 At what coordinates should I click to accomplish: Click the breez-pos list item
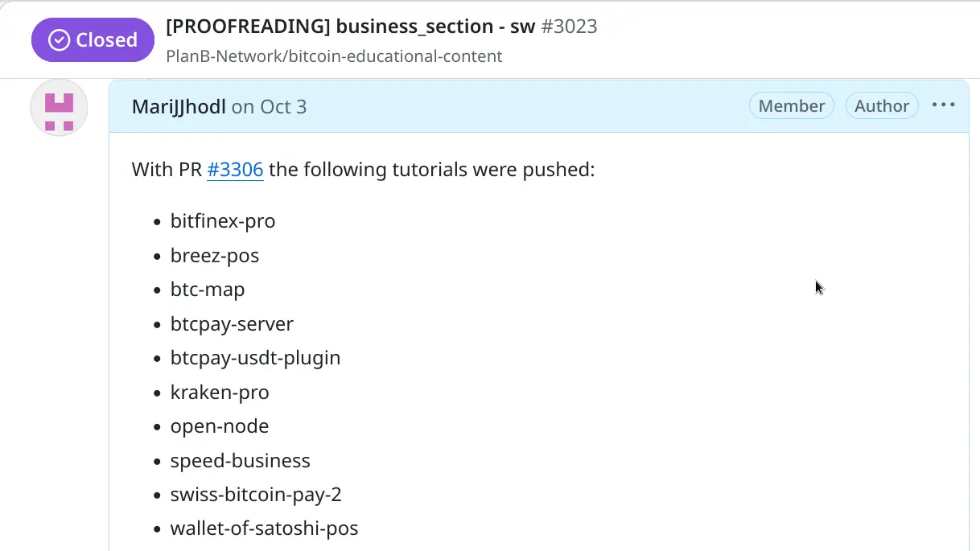click(x=215, y=256)
